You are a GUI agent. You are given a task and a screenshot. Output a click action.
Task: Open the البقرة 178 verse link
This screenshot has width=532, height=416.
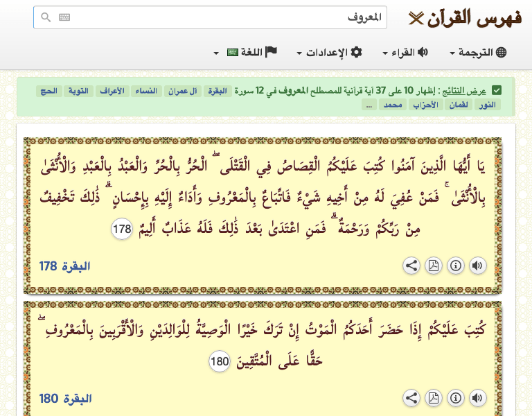coord(64,266)
